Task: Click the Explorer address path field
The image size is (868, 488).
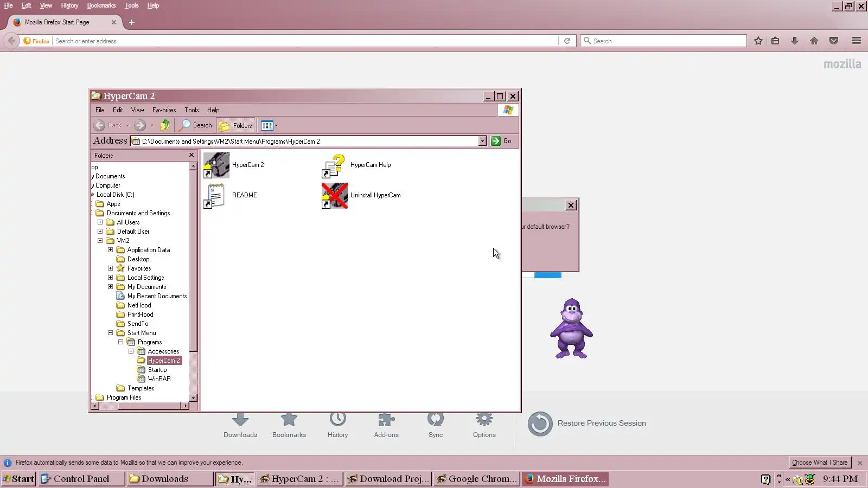Action: coord(309,141)
